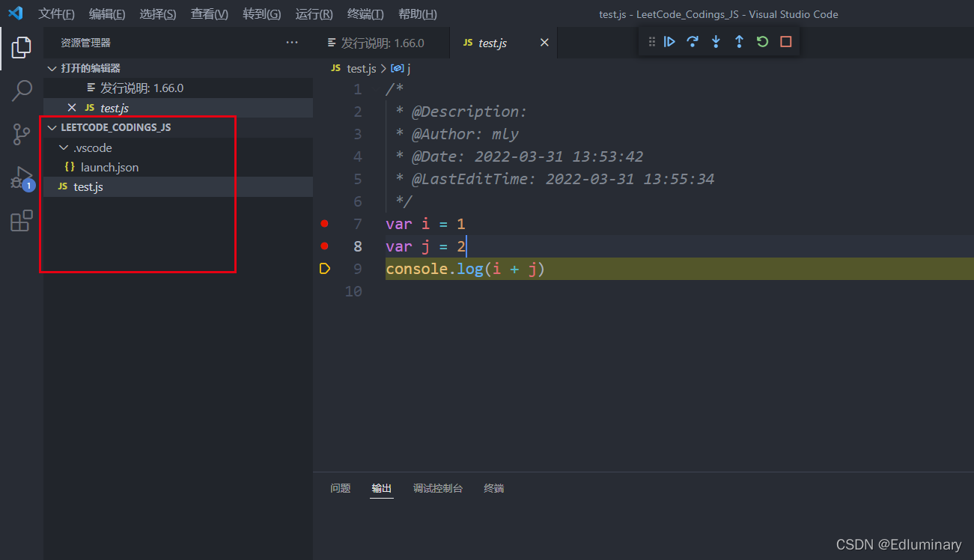Click Continue in the debug toolbar
974x560 pixels.
669,42
